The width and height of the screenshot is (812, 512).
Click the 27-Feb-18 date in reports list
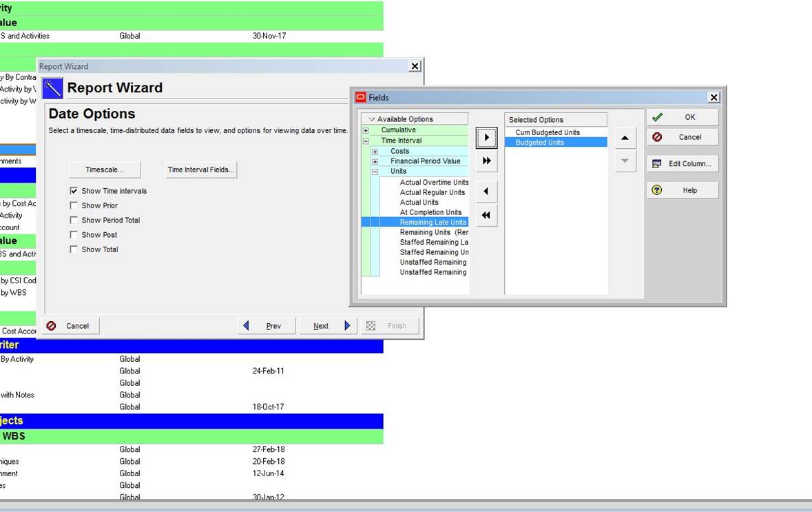coord(268,449)
